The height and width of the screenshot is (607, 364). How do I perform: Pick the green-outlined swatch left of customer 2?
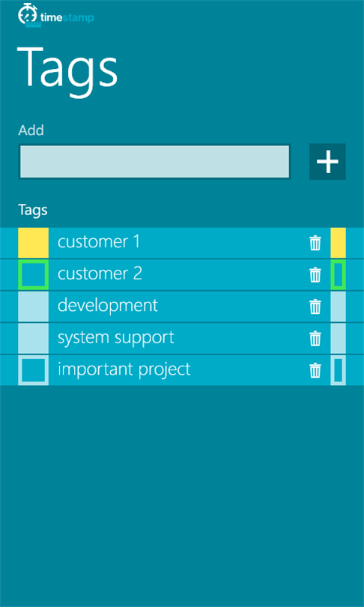pos(33,274)
